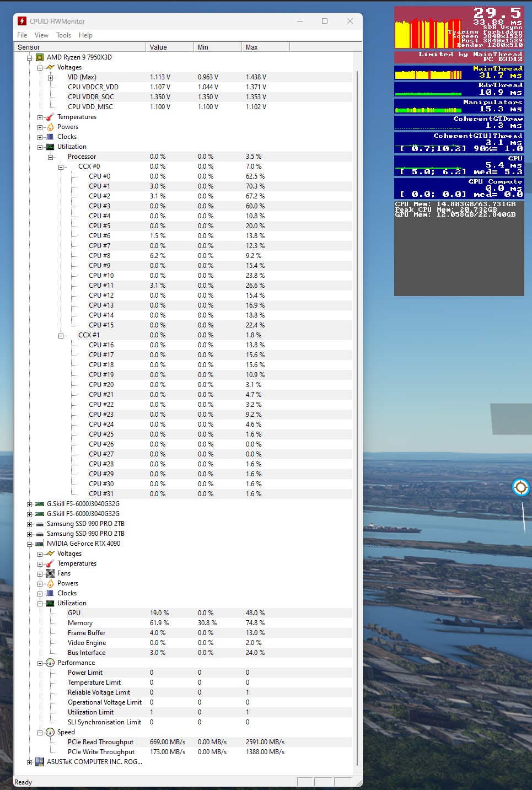Collapse the CCX #1 group
This screenshot has height=790, width=532.
[x=61, y=336]
